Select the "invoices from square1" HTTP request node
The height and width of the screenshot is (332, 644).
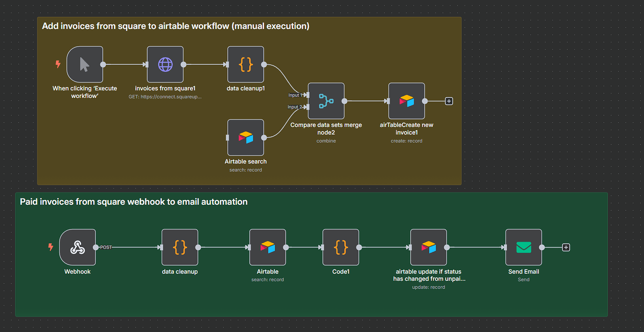point(165,64)
